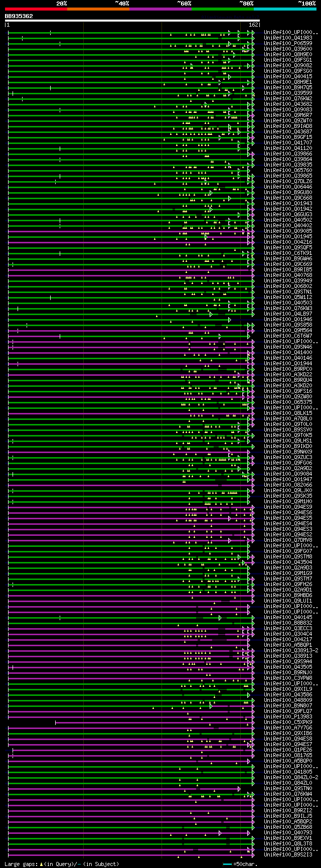Select the UniRef100_B9IAD8 label
Screen dimensions: 321x868
point(288,126)
